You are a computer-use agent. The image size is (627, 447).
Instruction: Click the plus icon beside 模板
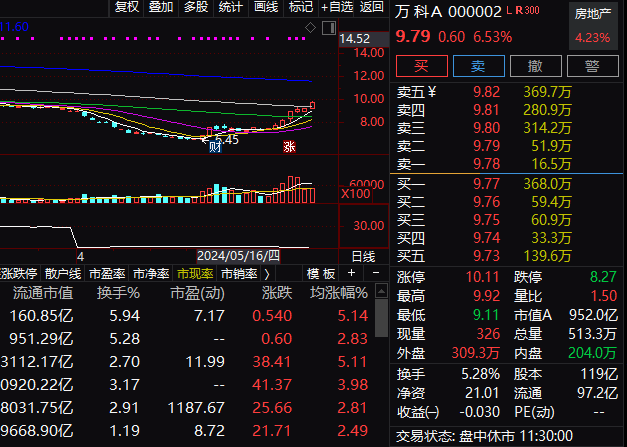351,273
